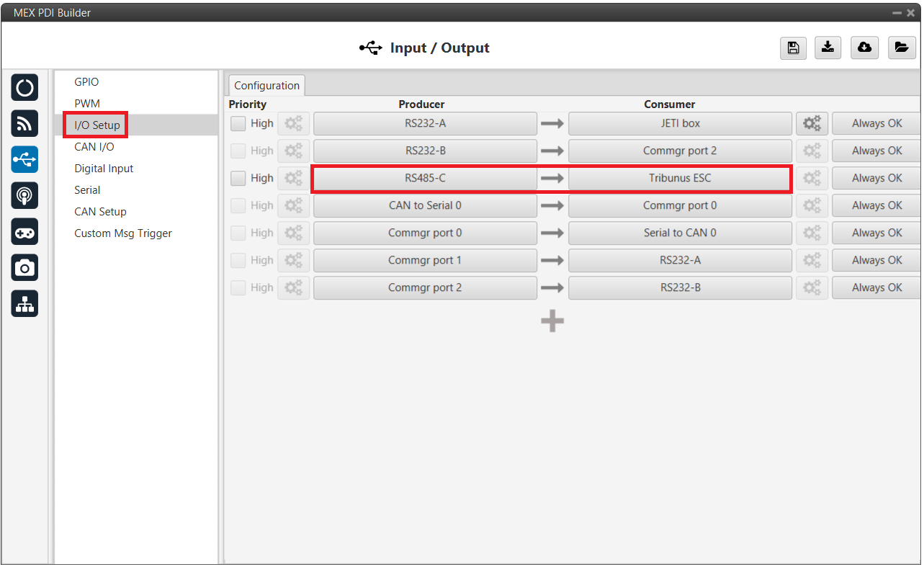Select the gamepad icon in sidebar

coord(24,232)
